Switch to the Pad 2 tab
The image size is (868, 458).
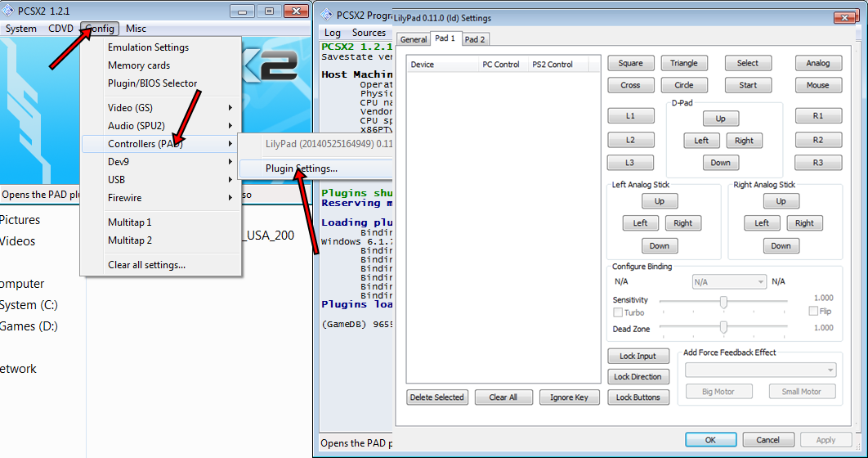[x=475, y=39]
